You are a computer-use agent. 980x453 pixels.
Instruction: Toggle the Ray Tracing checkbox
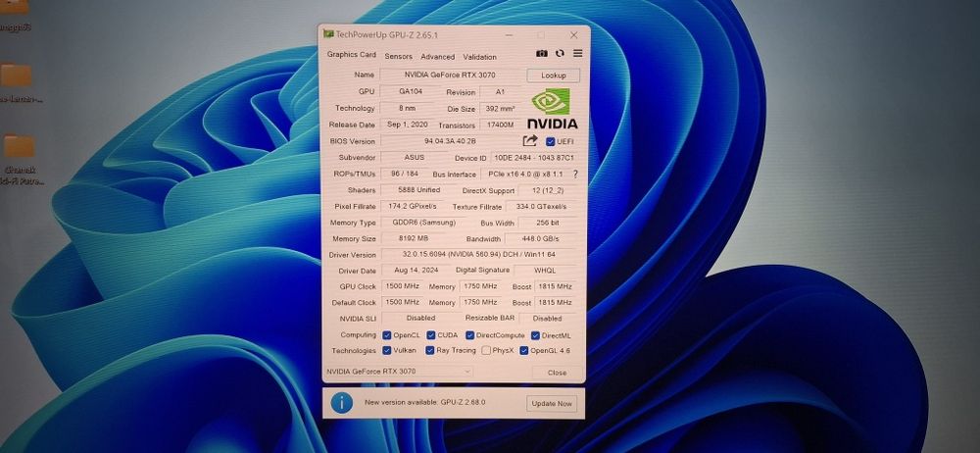point(430,350)
